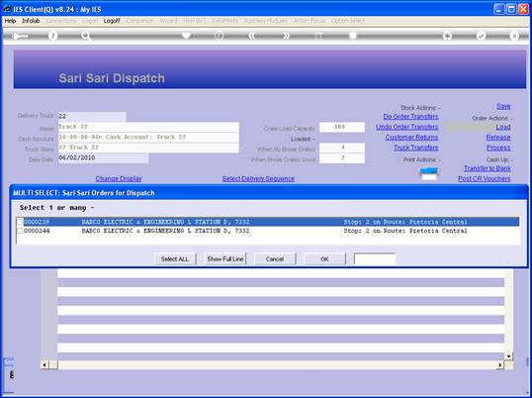Image resolution: width=532 pixels, height=398 pixels.
Task: Click the Cancel button in dialog
Action: [275, 259]
